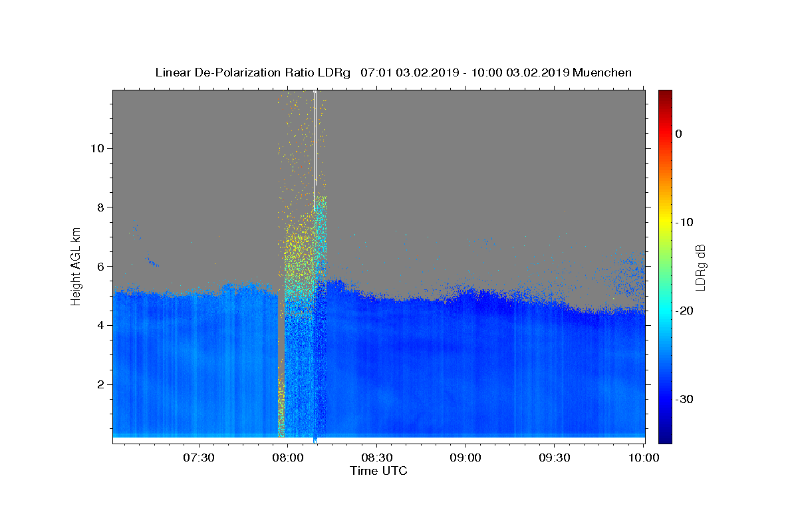
Task: Click the colorbar at the 0 dB level
Action: [x=665, y=134]
